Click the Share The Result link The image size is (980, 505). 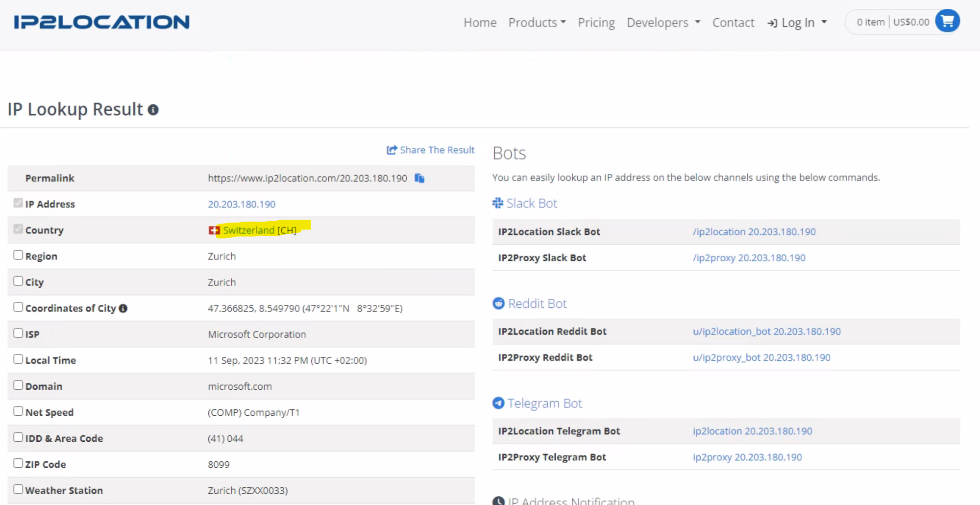coord(431,150)
